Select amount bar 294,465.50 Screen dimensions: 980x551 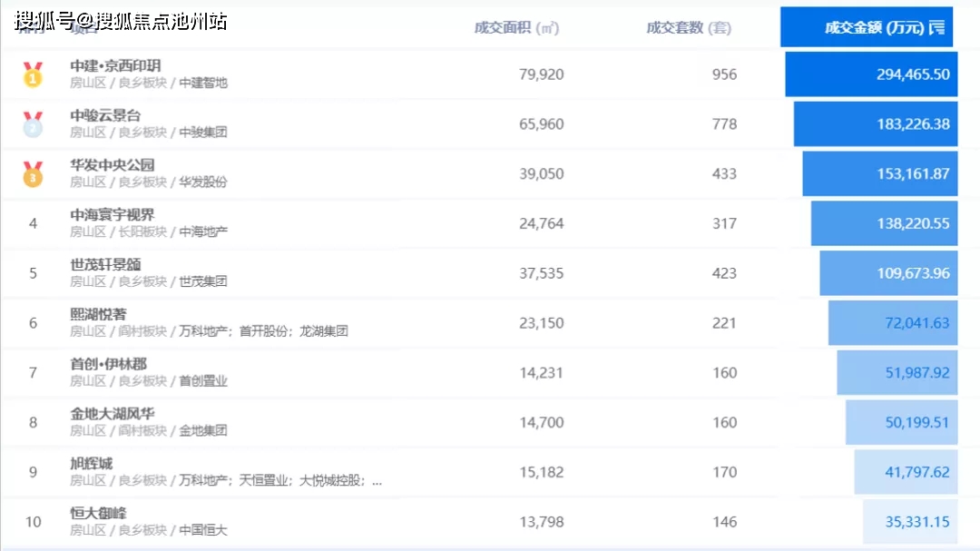871,74
